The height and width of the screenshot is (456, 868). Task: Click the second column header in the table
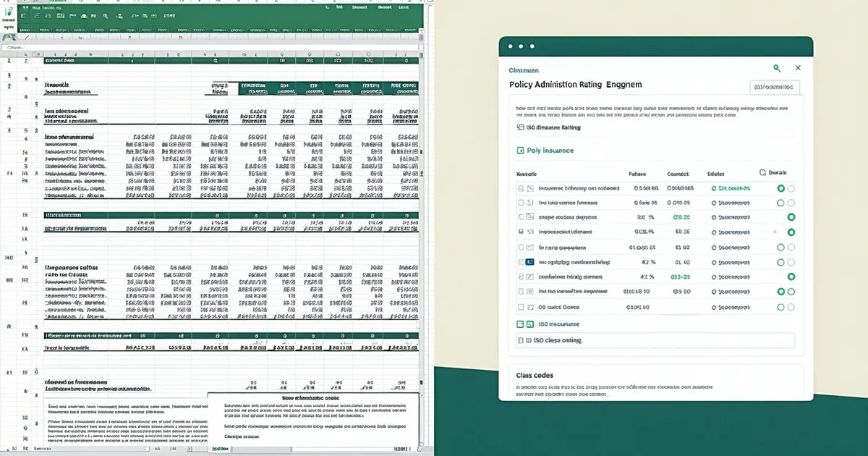coord(637,174)
